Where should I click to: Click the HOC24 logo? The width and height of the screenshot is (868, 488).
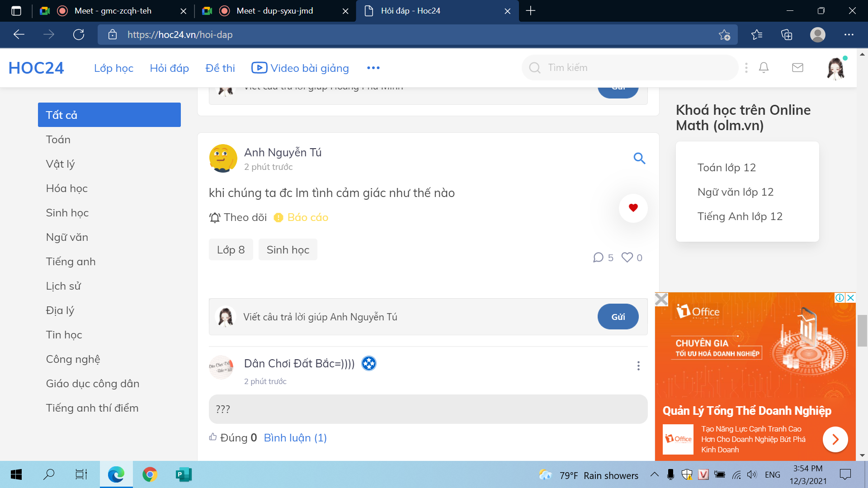(36, 68)
